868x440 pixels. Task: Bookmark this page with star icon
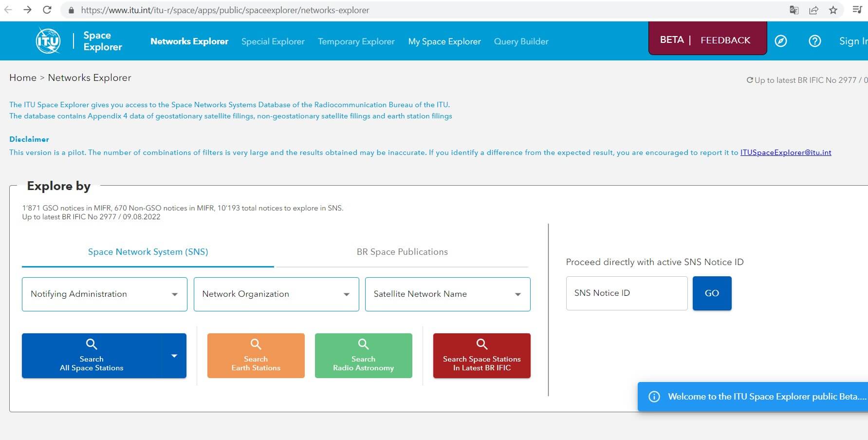(833, 10)
